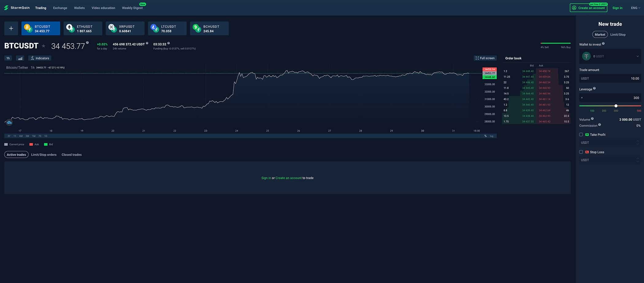
Task: Open Video education page
Action: (103, 8)
